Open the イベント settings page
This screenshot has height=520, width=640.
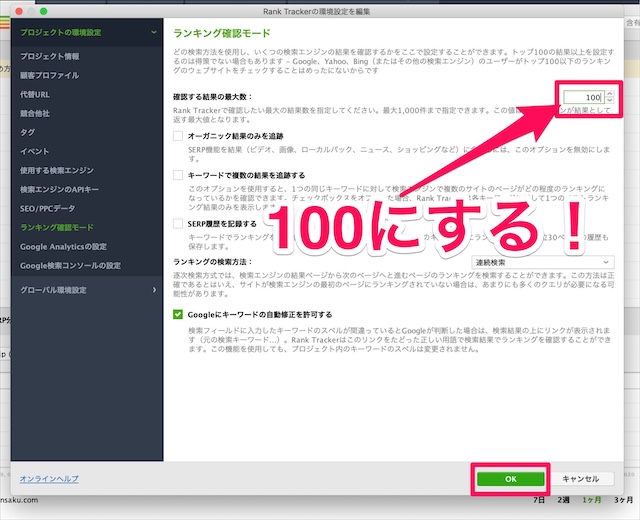[x=35, y=151]
